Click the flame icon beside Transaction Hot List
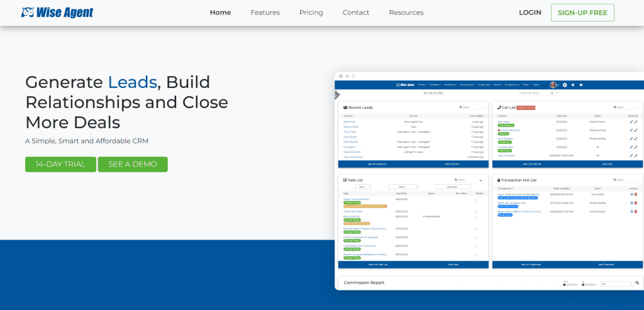644x310 pixels. click(499, 180)
